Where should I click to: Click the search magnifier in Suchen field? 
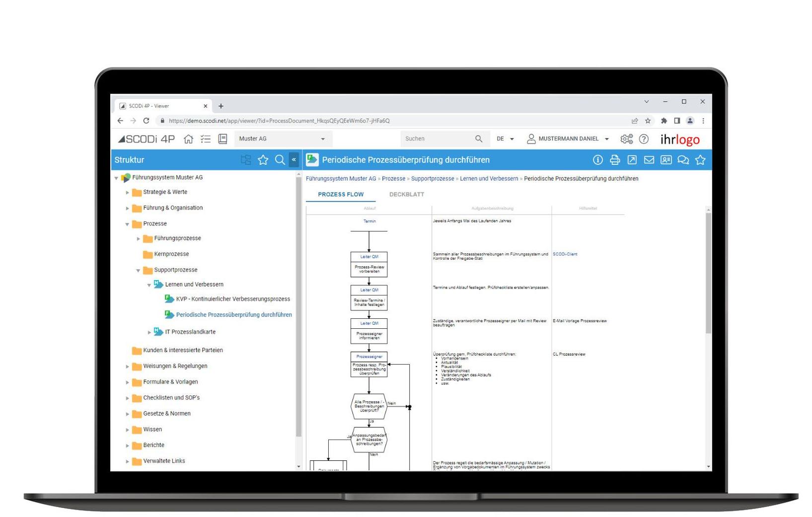pyautogui.click(x=478, y=139)
